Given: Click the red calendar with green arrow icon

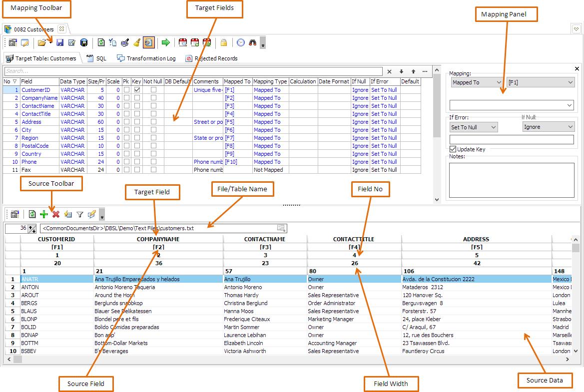Looking at the screenshot, I should pyautogui.click(x=207, y=43).
